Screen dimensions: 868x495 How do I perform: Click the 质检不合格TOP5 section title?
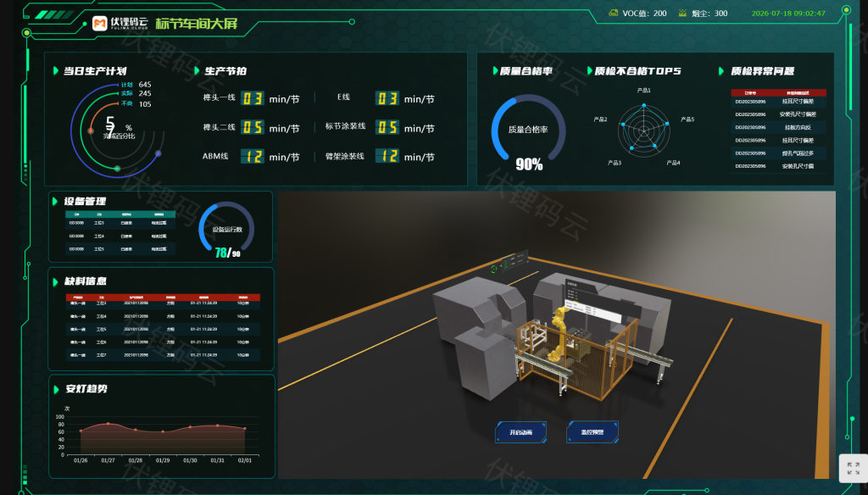(x=637, y=71)
